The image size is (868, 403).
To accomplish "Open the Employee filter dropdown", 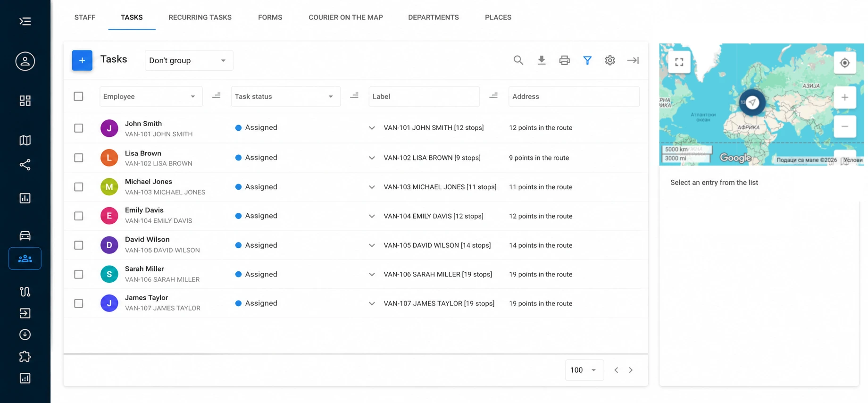I will 151,96.
